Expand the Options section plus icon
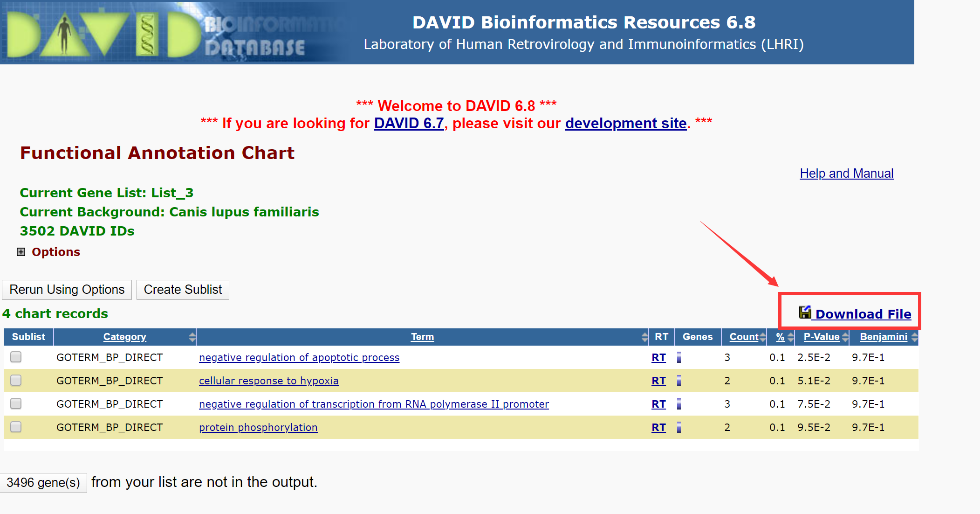This screenshot has width=980, height=514. 21,252
